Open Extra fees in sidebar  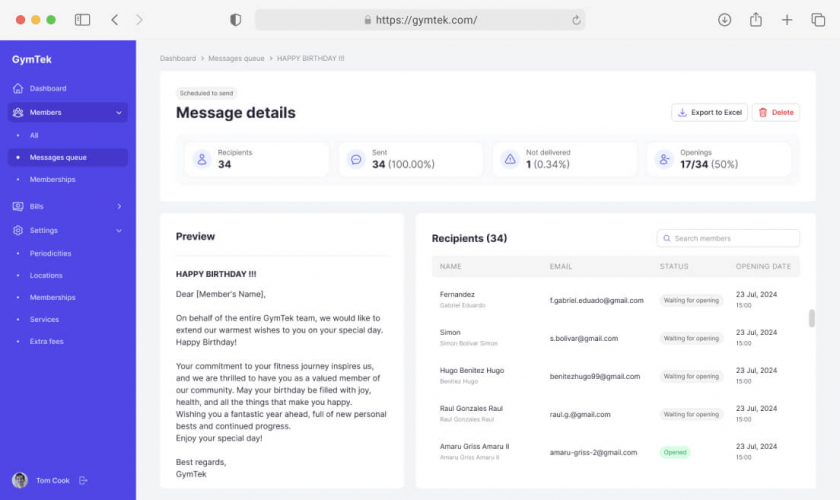click(46, 341)
